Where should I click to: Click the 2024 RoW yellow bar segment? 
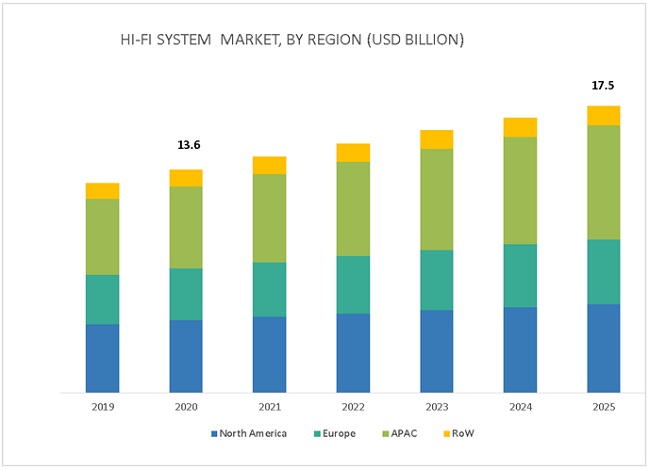520,127
